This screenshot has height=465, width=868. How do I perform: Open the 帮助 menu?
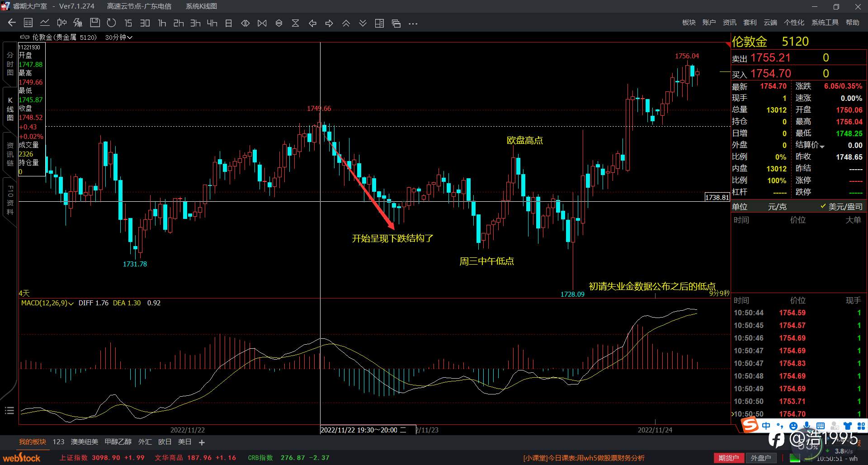coord(853,23)
